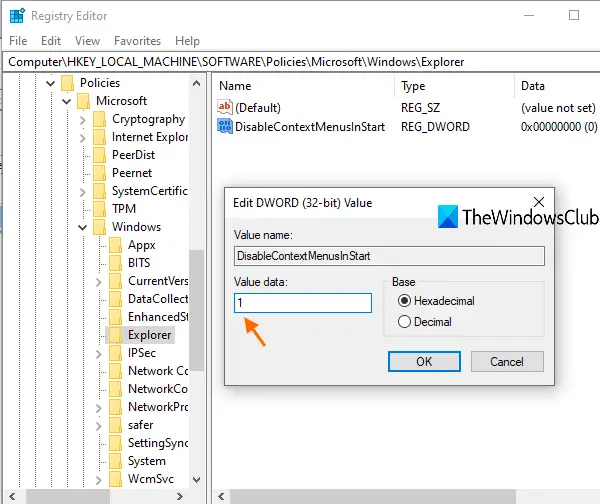
Task: Select the NetworkConnectivity tree key
Action: 158,389
